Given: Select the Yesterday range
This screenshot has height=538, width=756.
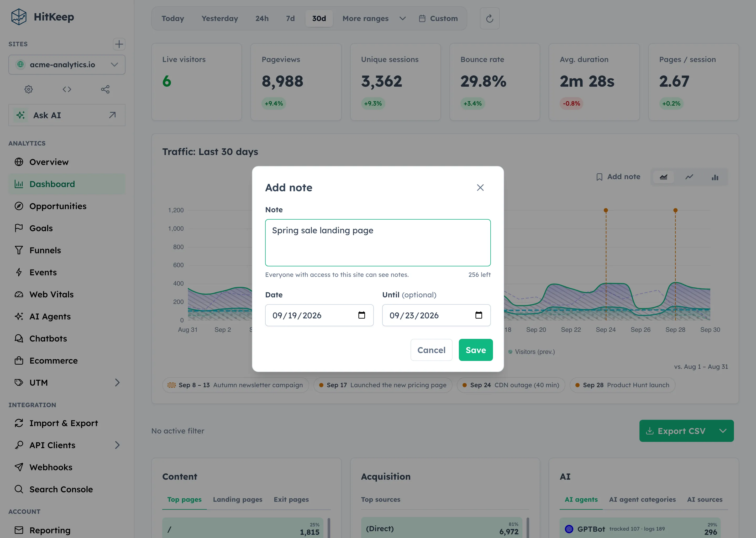Looking at the screenshot, I should [220, 19].
